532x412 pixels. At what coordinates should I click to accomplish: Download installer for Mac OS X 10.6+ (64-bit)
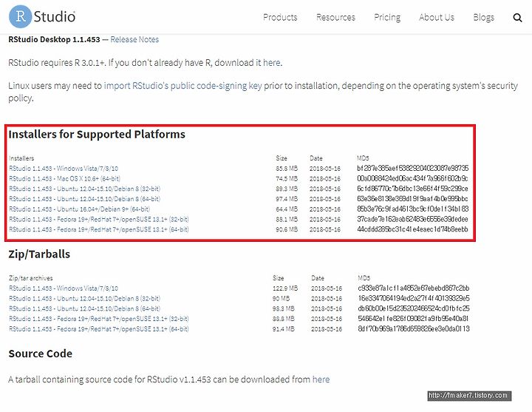64,179
